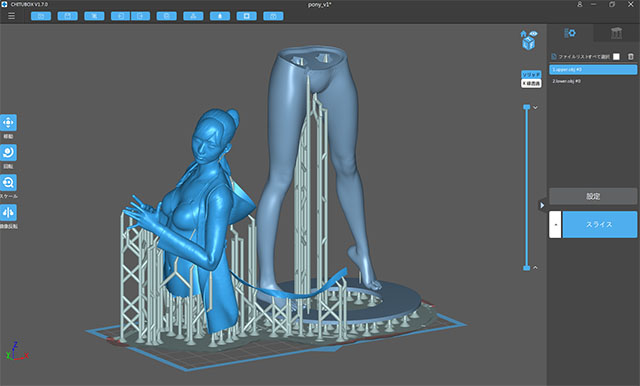The image size is (640, 386).
Task: Check the select all file list checkbox
Action: click(616, 56)
